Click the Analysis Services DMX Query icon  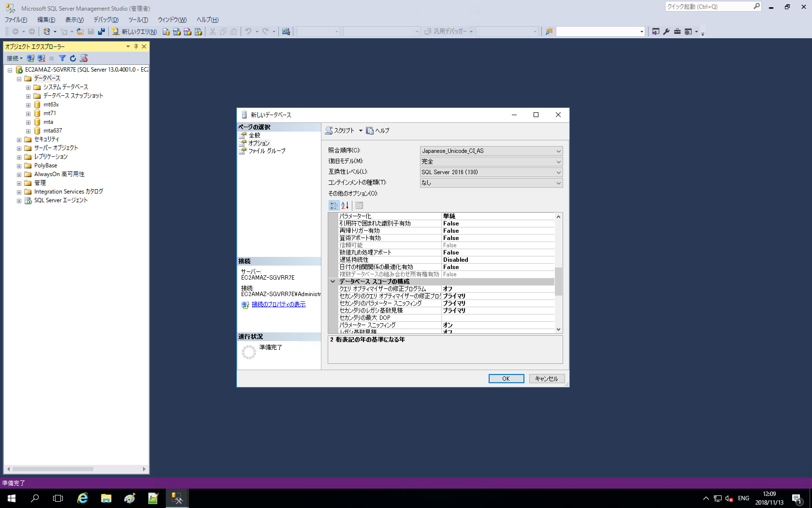pyautogui.click(x=187, y=32)
